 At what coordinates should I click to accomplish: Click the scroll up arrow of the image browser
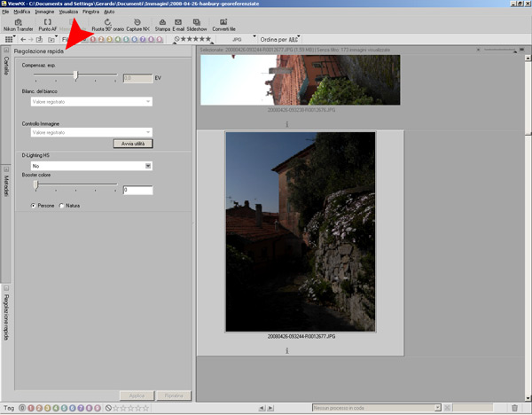pyautogui.click(x=528, y=58)
